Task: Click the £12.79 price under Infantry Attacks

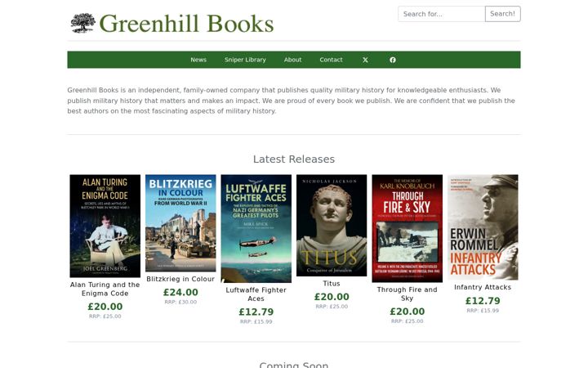Action: [483, 301]
